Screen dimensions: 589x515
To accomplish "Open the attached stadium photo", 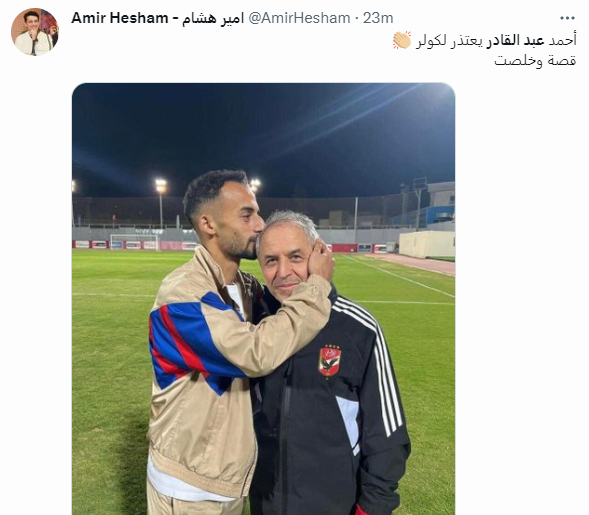I will pyautogui.click(x=263, y=299).
